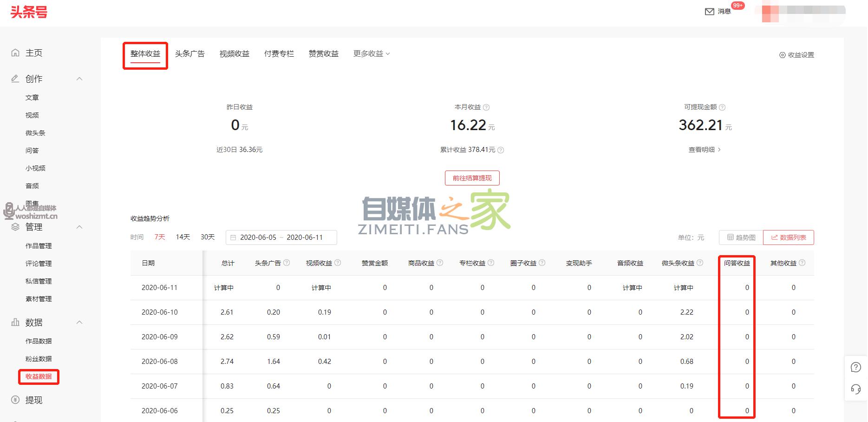This screenshot has width=868, height=422.
Task: Switch to the 视频收益 tab
Action: [x=235, y=53]
